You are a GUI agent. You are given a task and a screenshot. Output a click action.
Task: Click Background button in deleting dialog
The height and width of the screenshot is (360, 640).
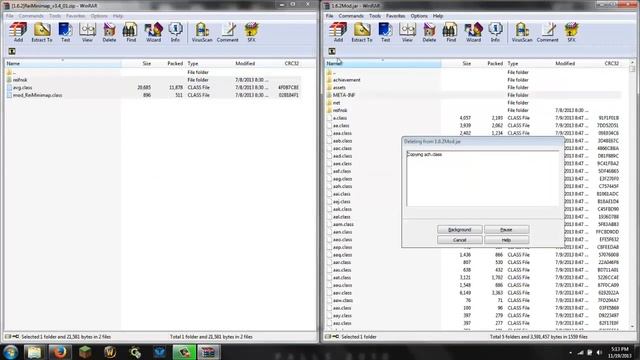tap(460, 230)
